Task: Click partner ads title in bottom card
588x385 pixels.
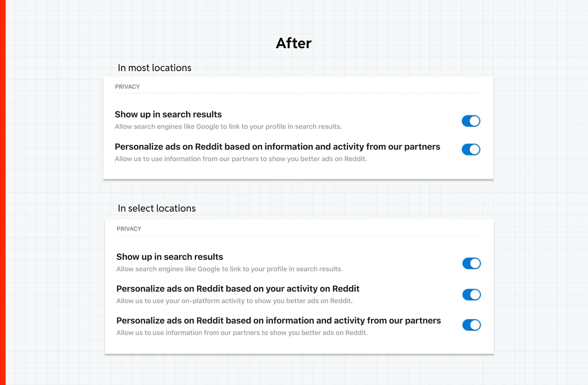Action: [279, 320]
